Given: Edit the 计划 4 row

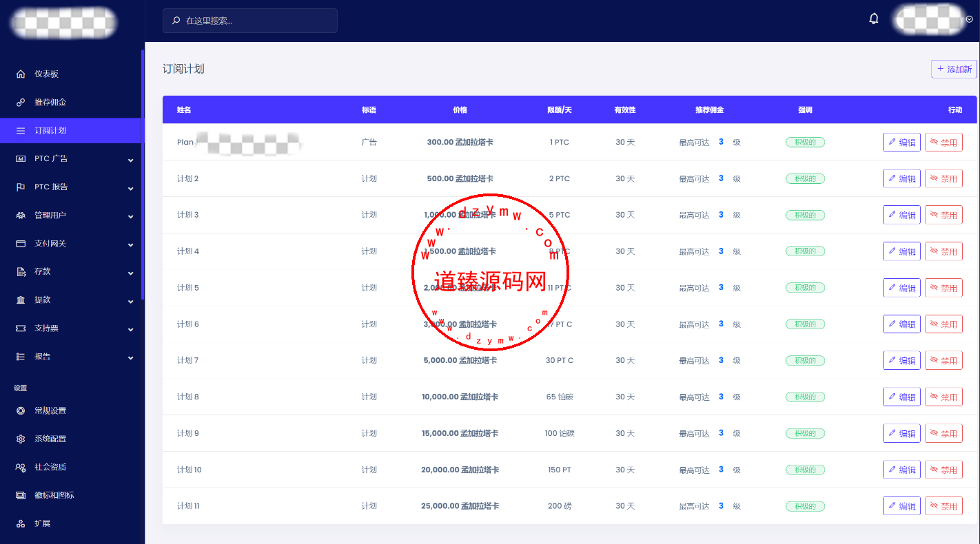Looking at the screenshot, I should tap(901, 251).
